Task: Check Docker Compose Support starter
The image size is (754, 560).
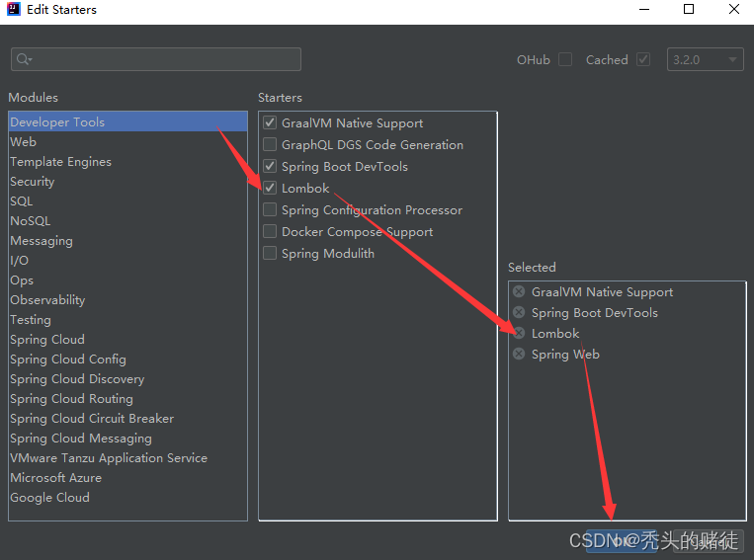Action: pyautogui.click(x=270, y=231)
